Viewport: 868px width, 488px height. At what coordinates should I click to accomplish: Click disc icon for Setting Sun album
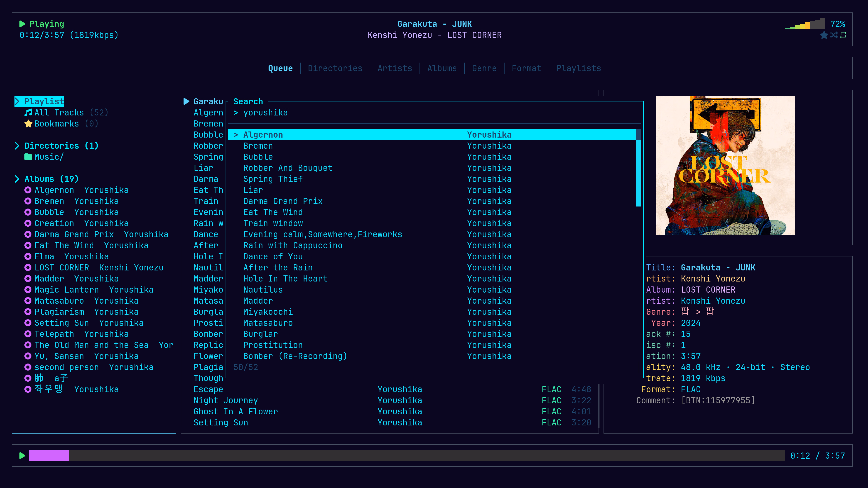(x=28, y=323)
